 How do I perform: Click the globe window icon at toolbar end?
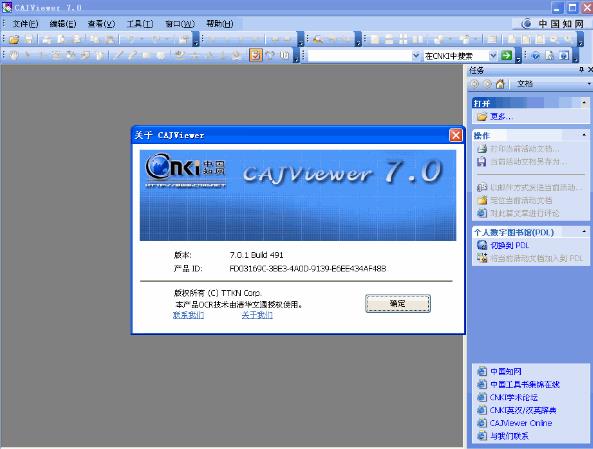coord(564,56)
